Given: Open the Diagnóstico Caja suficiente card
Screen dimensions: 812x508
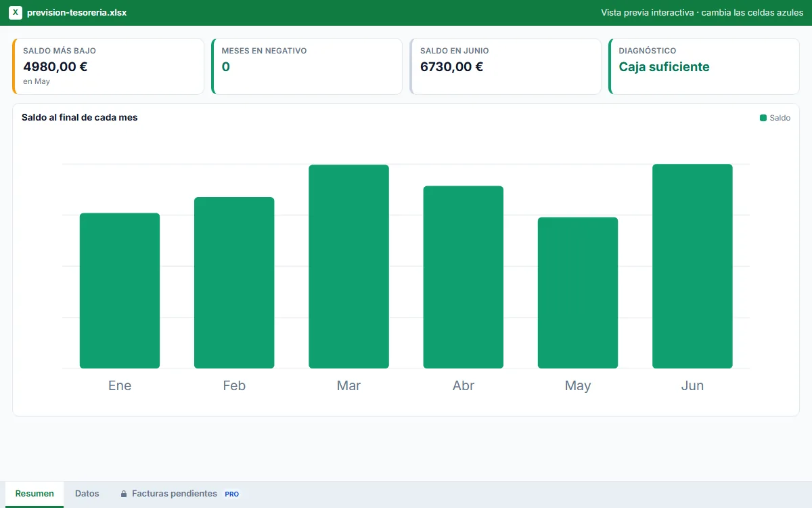Looking at the screenshot, I should click(704, 66).
